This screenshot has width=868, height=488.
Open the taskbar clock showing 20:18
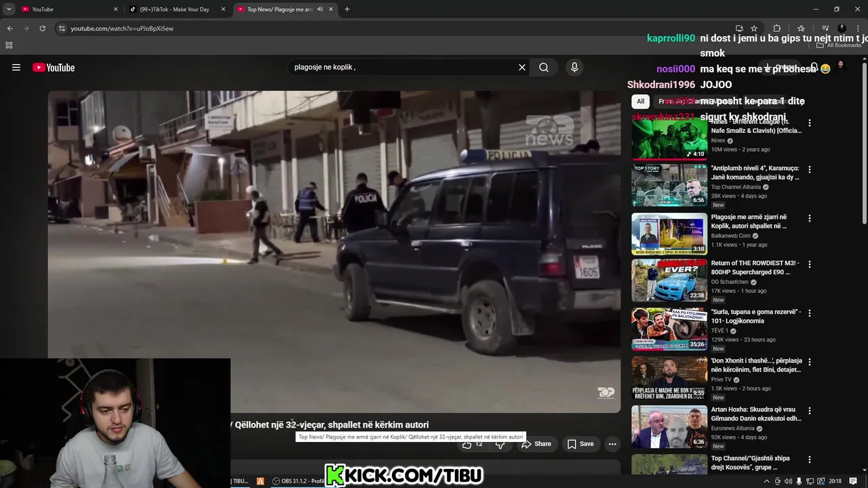(x=835, y=481)
